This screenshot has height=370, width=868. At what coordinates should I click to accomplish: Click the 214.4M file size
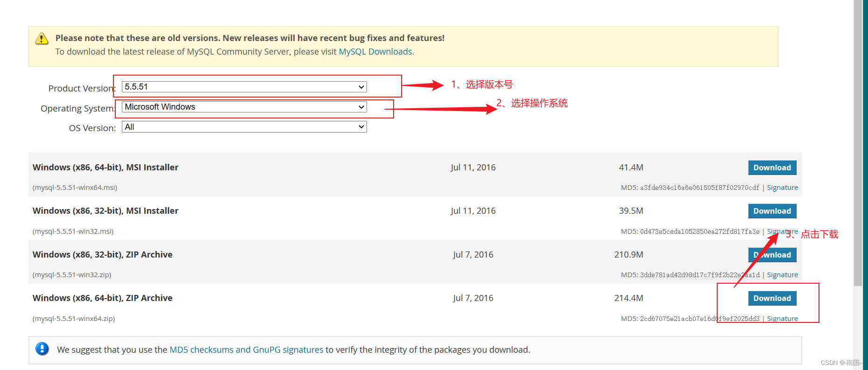coord(629,298)
